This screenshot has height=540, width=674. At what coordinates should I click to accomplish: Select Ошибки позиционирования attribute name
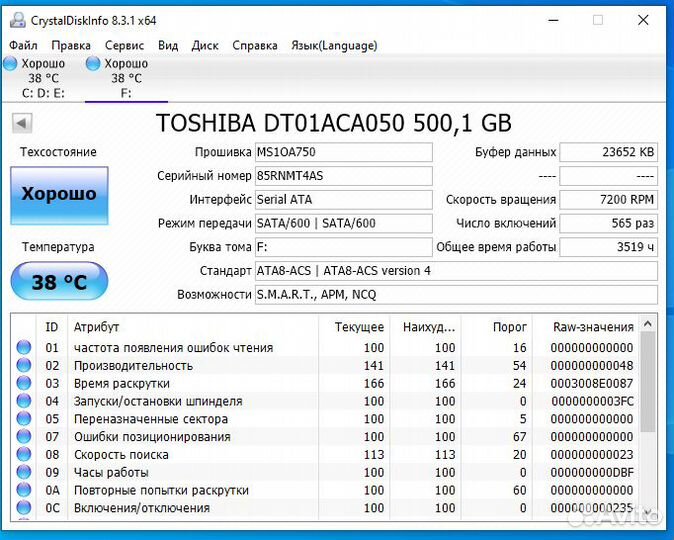pyautogui.click(x=152, y=437)
